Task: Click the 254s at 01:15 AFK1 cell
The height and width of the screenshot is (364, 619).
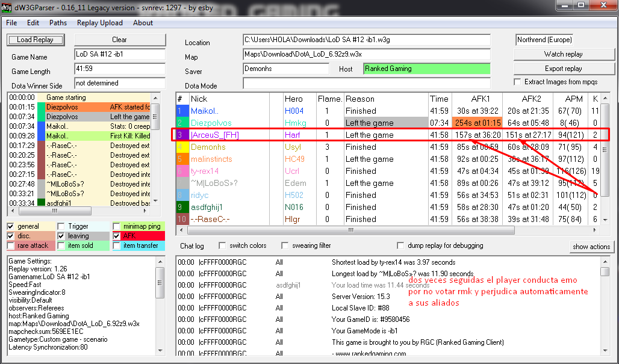Action: coord(477,123)
